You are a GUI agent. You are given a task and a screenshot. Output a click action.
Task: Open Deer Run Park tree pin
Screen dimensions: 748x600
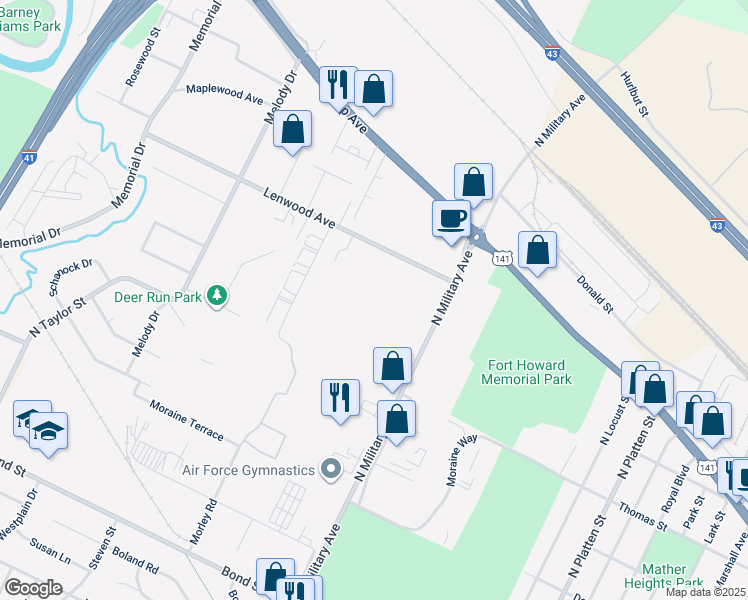217,296
